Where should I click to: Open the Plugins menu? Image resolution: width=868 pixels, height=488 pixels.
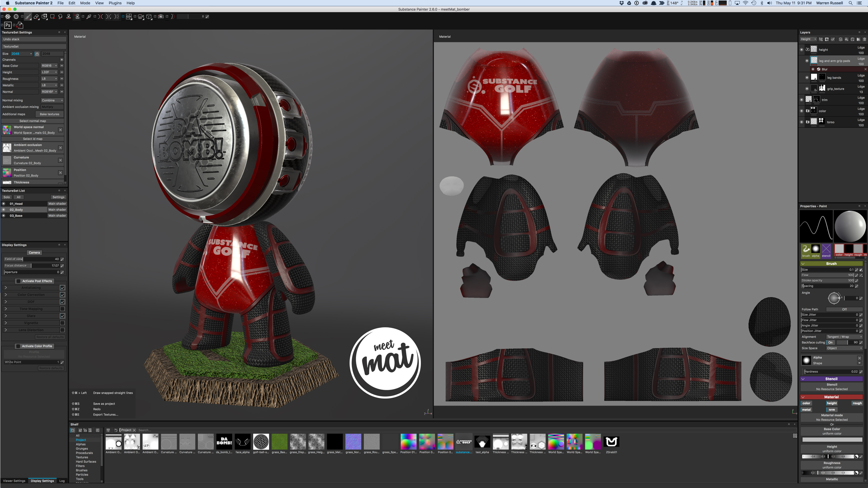point(115,3)
